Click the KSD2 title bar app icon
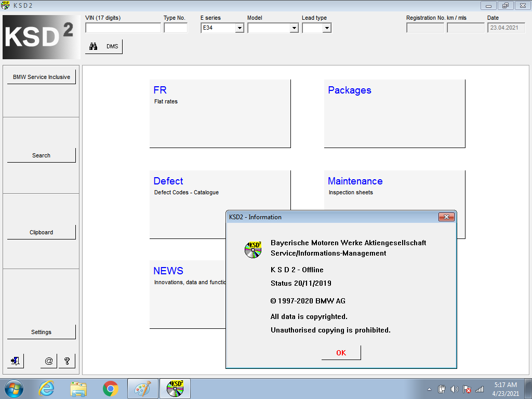 [5, 5]
